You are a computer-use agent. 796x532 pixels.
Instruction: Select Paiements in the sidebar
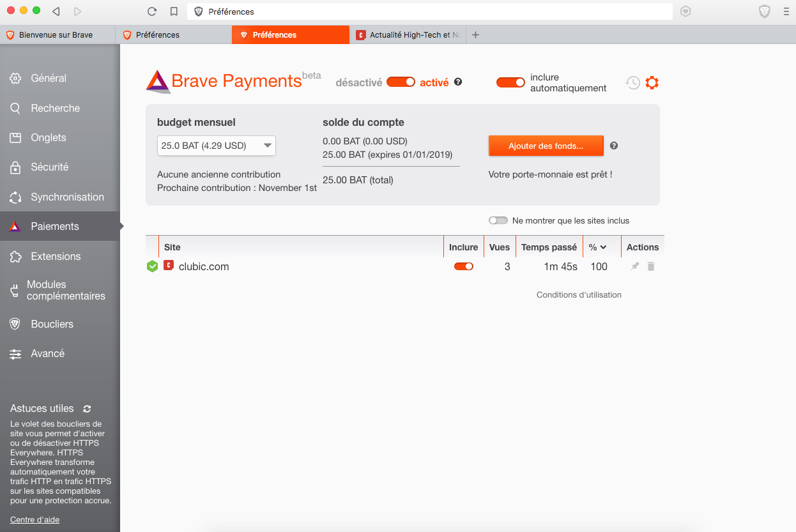coord(60,227)
